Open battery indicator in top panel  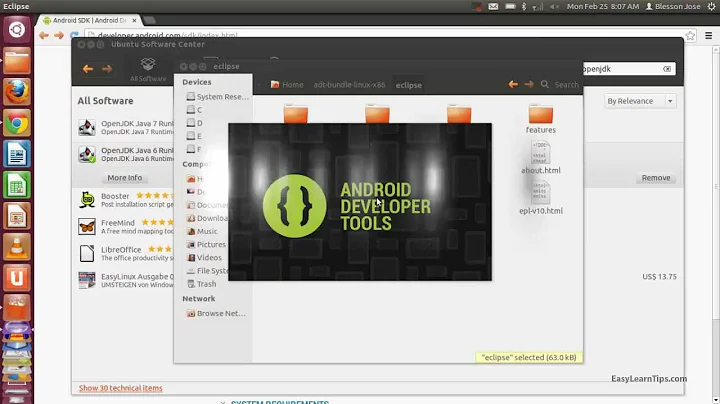(510, 6)
